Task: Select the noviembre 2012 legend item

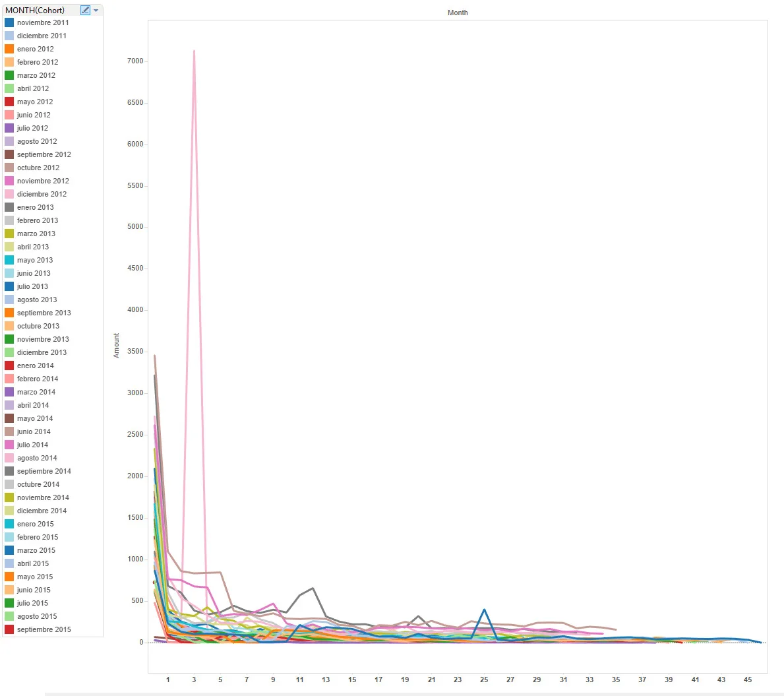Action: (x=43, y=181)
